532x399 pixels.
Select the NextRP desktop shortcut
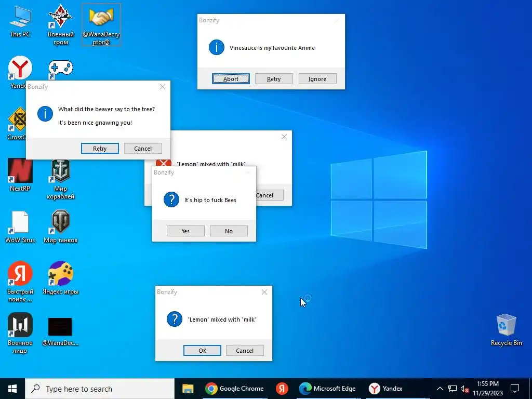(20, 175)
